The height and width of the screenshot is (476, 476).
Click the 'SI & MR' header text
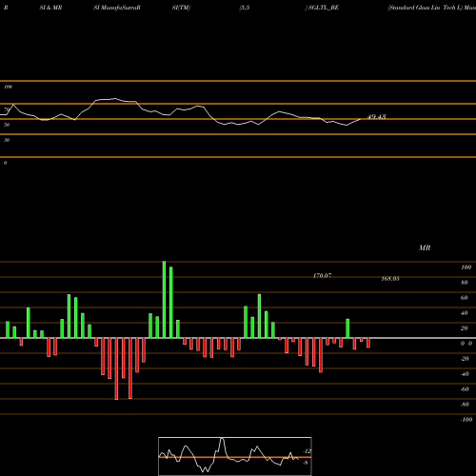pos(50,8)
